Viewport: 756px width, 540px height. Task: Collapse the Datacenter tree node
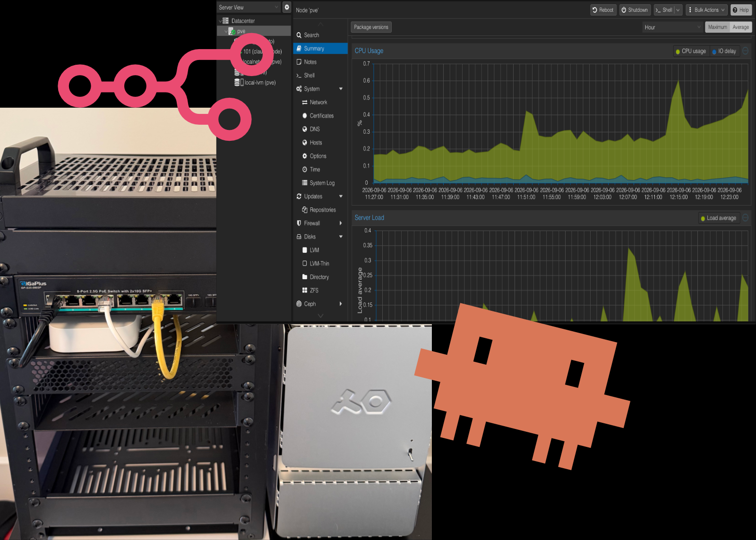(220, 21)
